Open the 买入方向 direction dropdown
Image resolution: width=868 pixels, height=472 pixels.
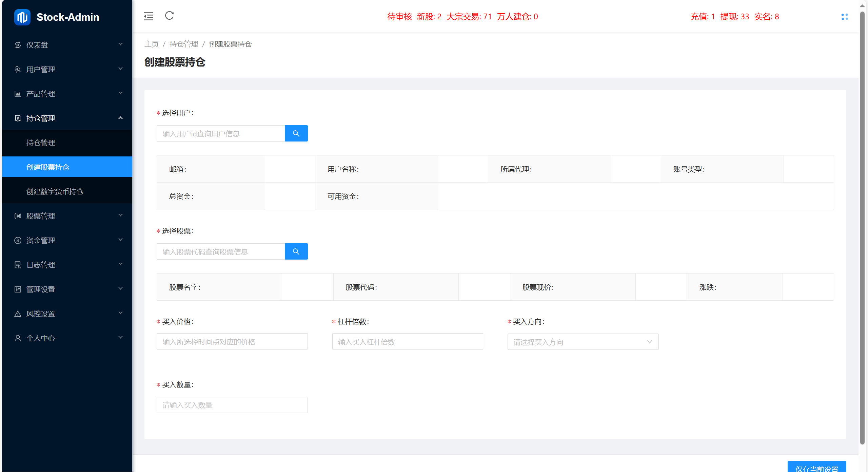[x=583, y=342]
